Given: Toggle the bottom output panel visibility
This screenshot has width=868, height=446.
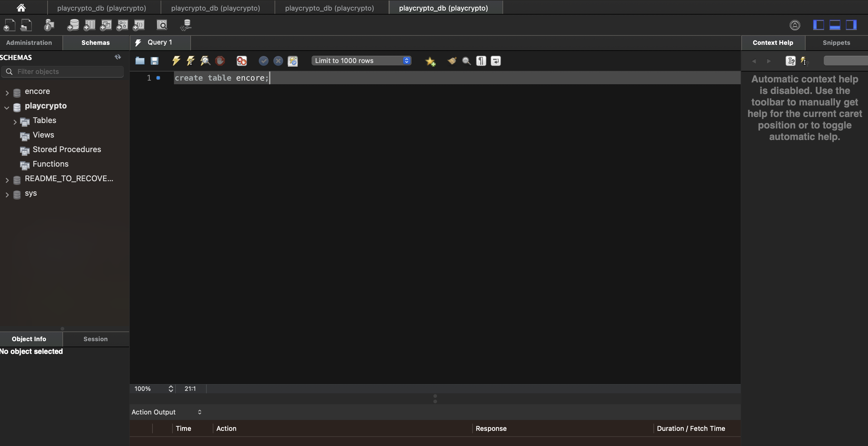Looking at the screenshot, I should point(835,25).
